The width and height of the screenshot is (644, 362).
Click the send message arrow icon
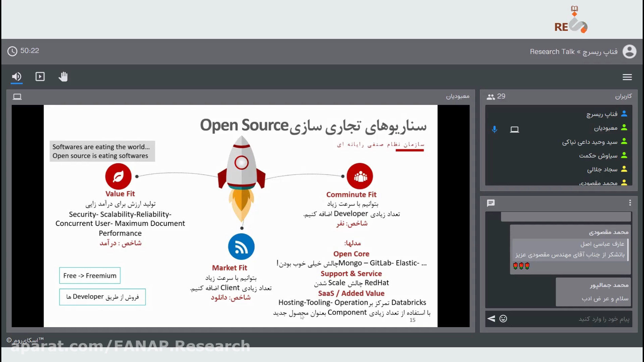[x=491, y=319]
